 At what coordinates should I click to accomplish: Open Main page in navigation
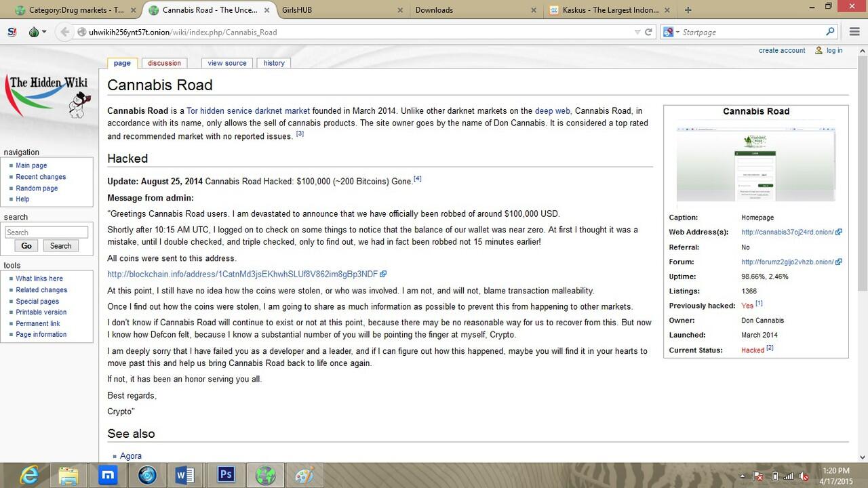(31, 165)
